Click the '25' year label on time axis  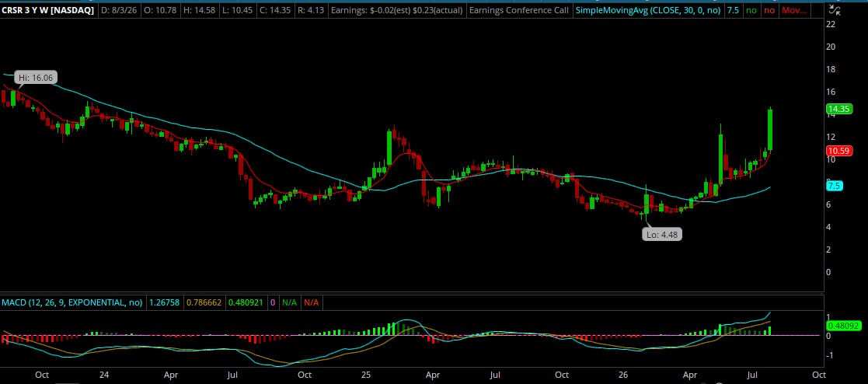pos(365,375)
